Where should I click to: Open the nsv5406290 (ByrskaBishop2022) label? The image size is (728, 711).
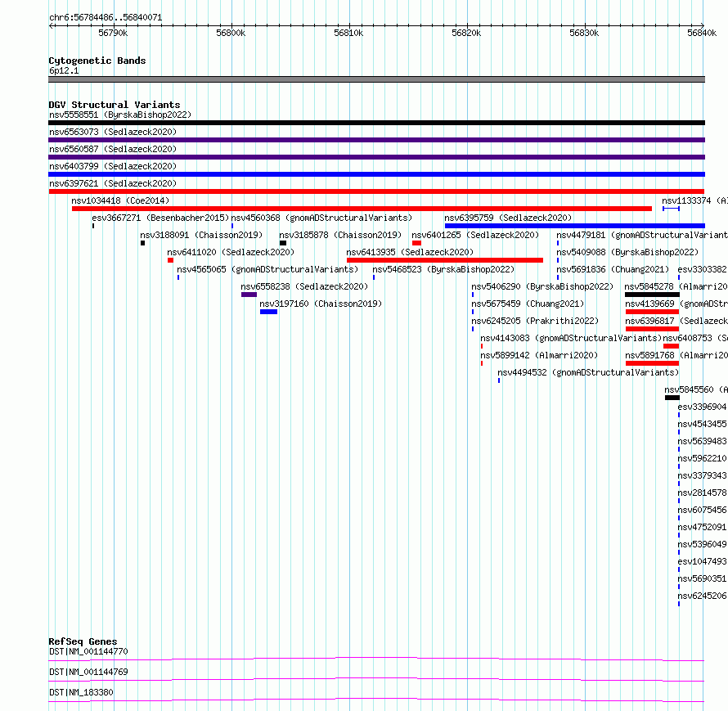[542, 286]
